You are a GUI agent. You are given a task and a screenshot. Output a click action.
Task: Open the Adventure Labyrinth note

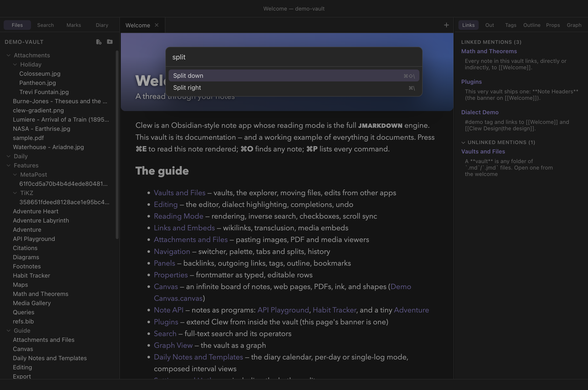(x=41, y=221)
